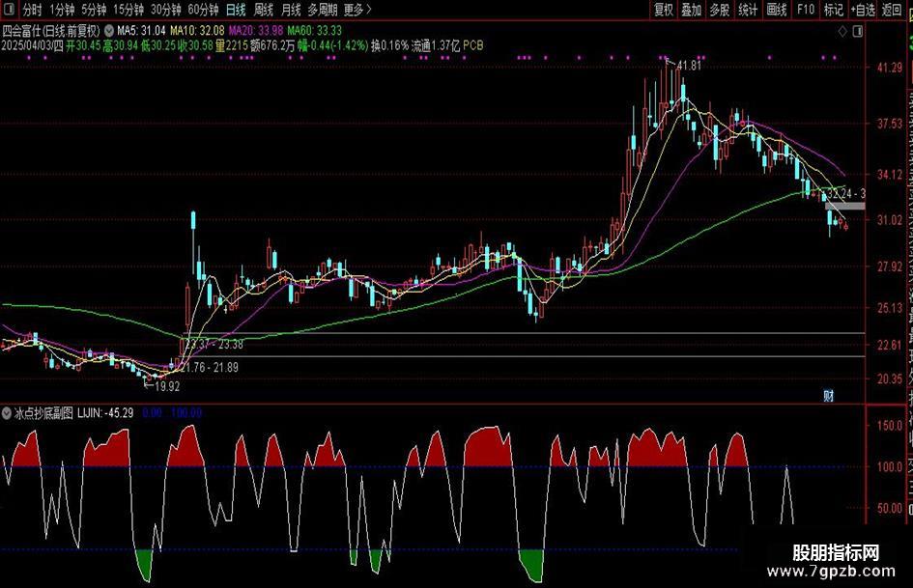
Task: Click the LIJIN -45.29 value
Action: (105, 413)
